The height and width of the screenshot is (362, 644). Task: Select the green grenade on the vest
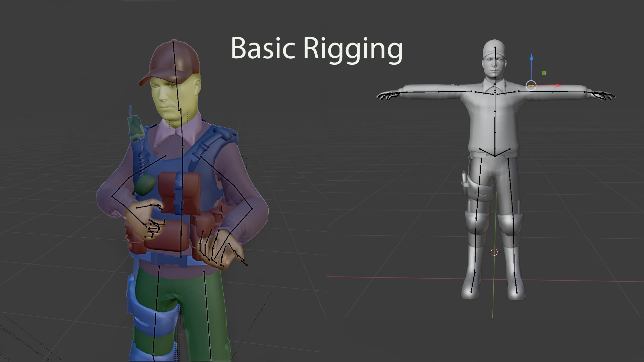[145, 185]
